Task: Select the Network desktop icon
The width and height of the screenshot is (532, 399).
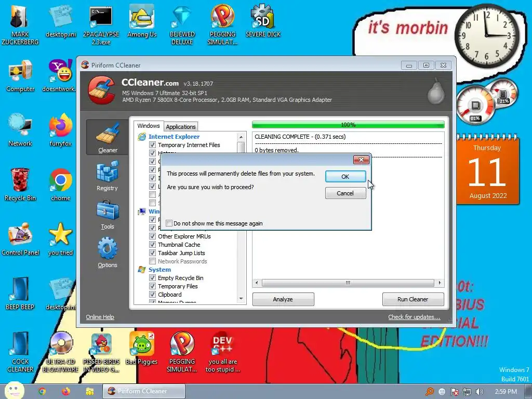Action: 20,129
